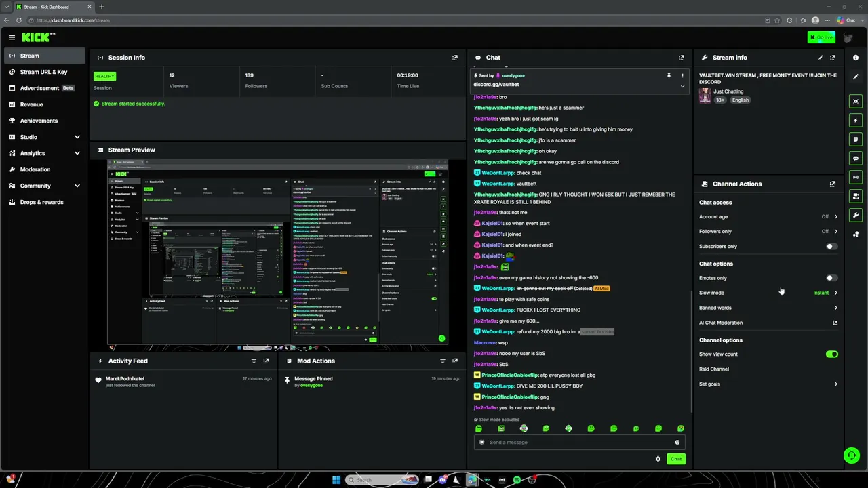The image size is (868, 488).
Task: Select Stream in the sidebar
Action: point(45,56)
